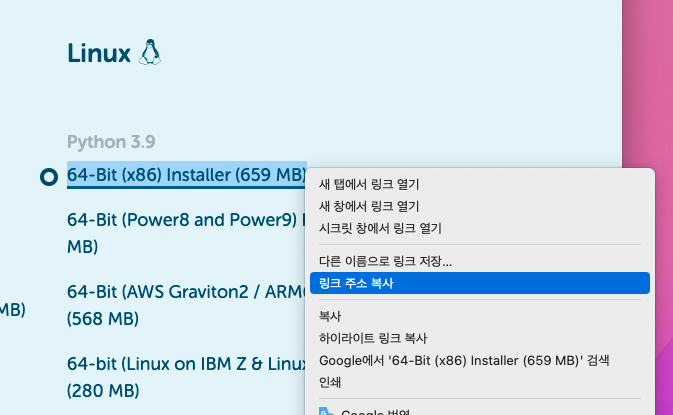Choose '새 창에서 링크 열기' menu entry
Screen dimensions: 673x415
tap(480, 206)
